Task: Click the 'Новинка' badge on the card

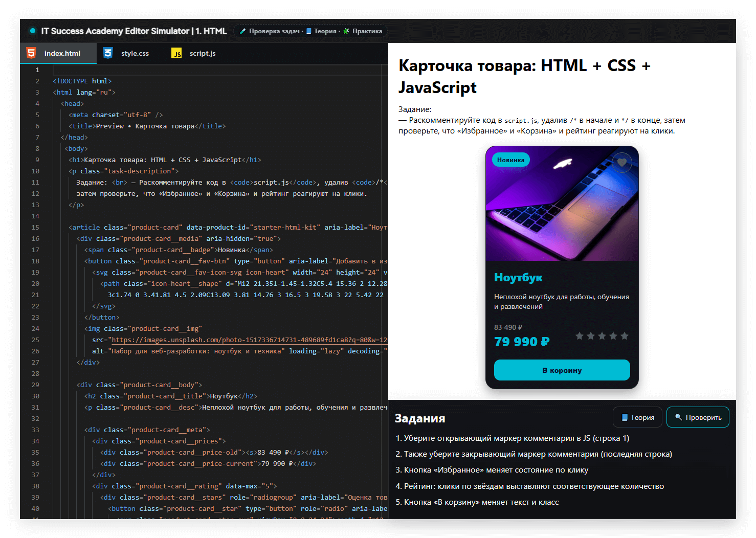Action: click(510, 160)
